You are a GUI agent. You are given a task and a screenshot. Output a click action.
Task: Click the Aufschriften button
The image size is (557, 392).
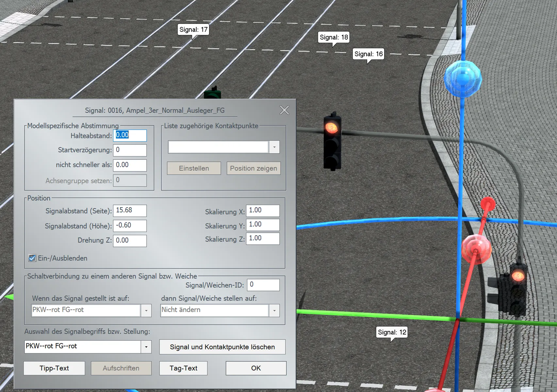coord(121,368)
